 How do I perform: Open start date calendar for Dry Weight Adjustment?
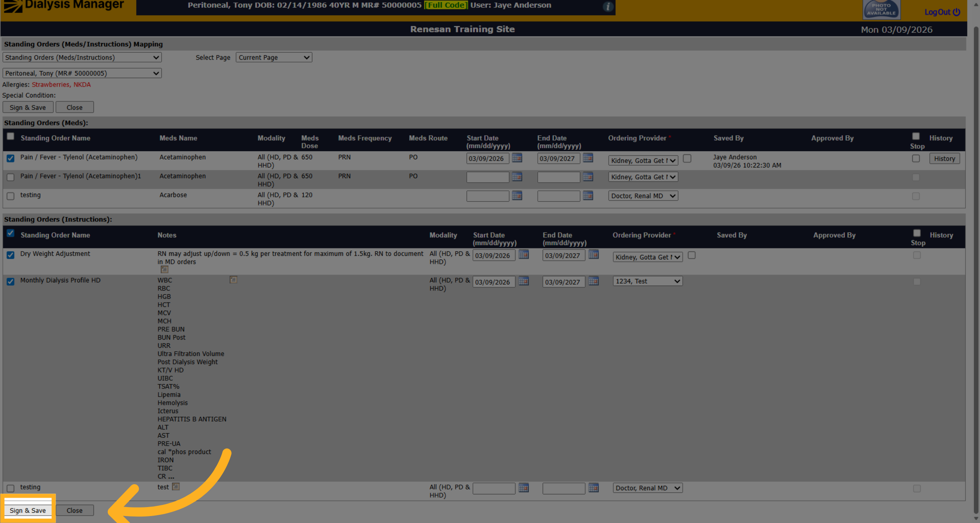coord(523,255)
